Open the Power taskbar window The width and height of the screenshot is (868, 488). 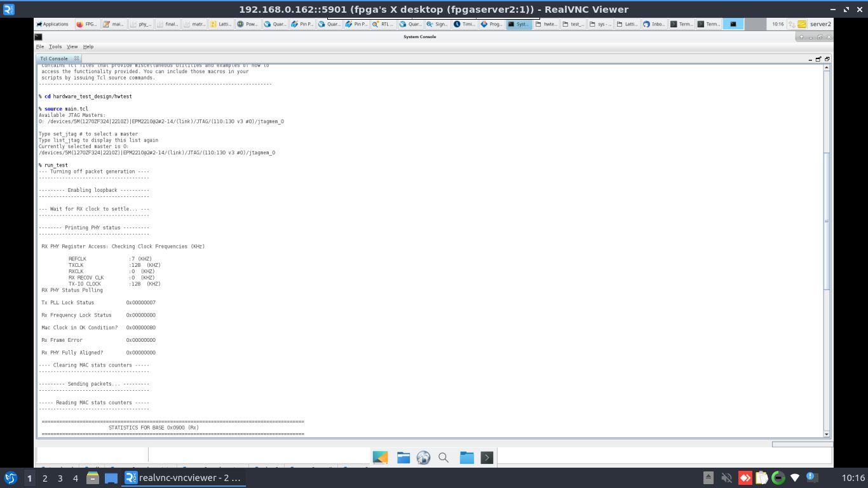click(x=248, y=24)
